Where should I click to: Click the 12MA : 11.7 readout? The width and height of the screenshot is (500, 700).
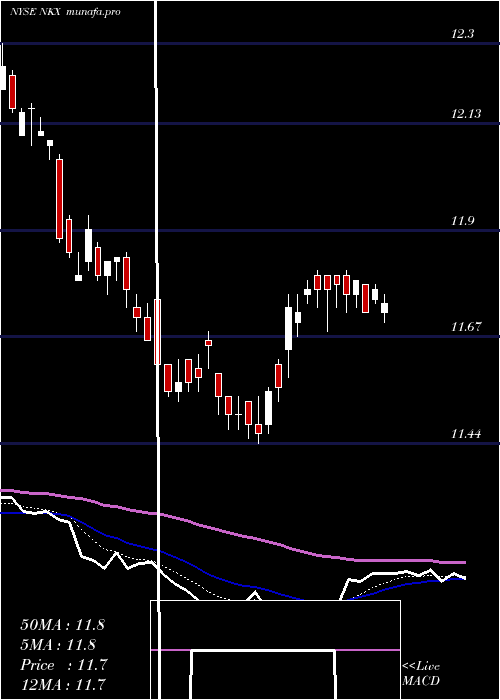point(63,684)
